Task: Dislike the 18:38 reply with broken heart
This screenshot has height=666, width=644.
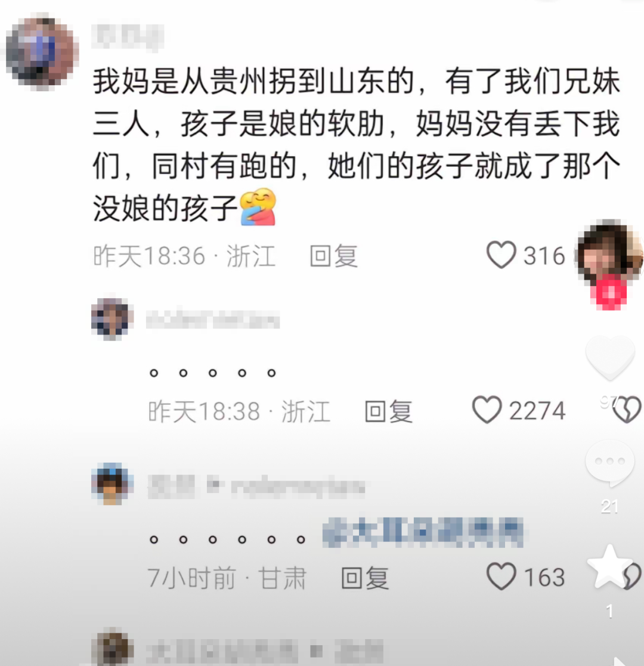Action: (628, 410)
